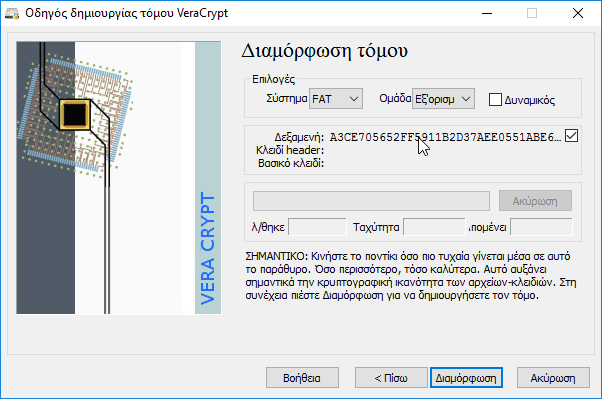Screen dimensions: 602x399
Task: Click the Βασικό κλειδί label
Action: (x=291, y=163)
